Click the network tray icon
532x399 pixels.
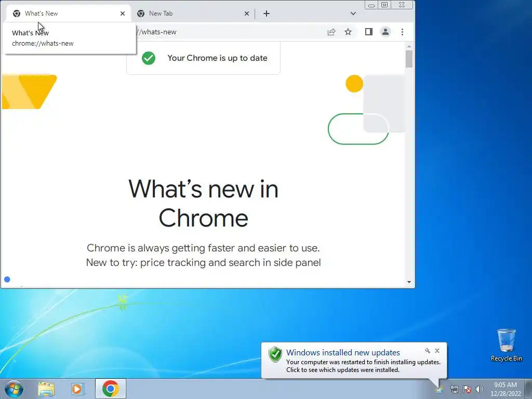(x=454, y=389)
